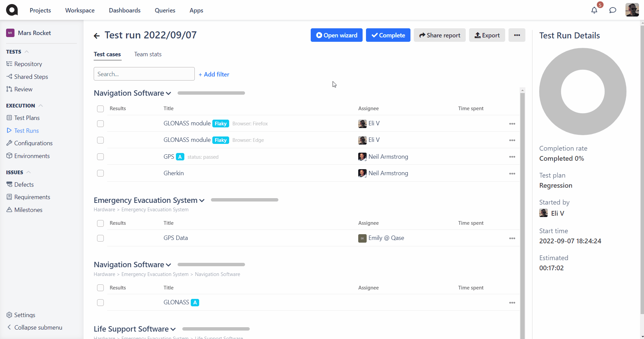Open the notifications bell
This screenshot has height=339, width=644.
point(594,10)
